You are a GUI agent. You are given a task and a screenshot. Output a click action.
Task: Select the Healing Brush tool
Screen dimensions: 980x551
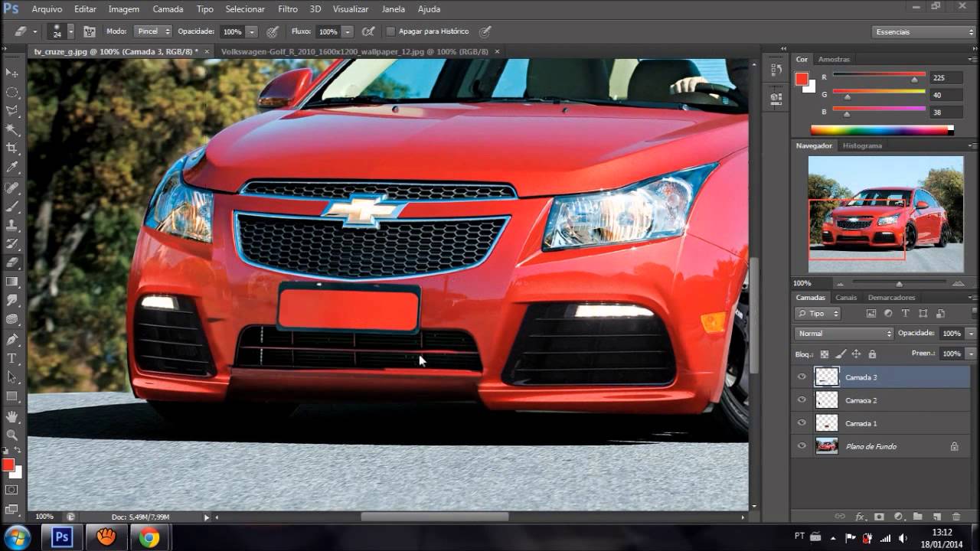[x=12, y=187]
